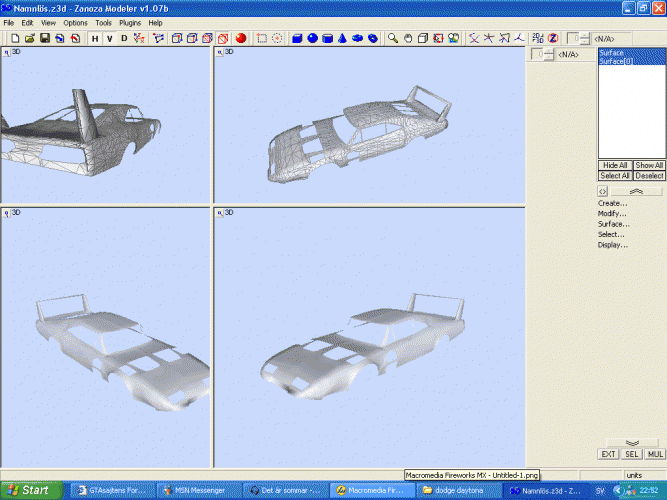Create a cone primitive from toolbar
This screenshot has width=667, height=500.
click(x=342, y=38)
